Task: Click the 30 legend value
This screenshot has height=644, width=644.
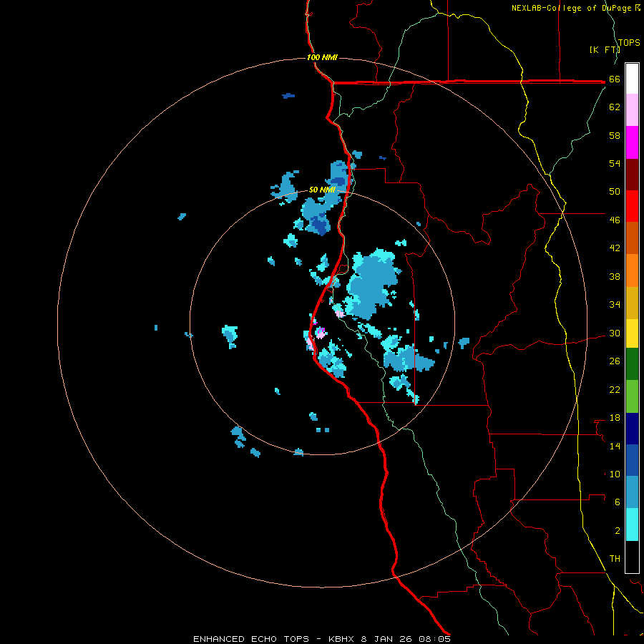Action: (615, 333)
